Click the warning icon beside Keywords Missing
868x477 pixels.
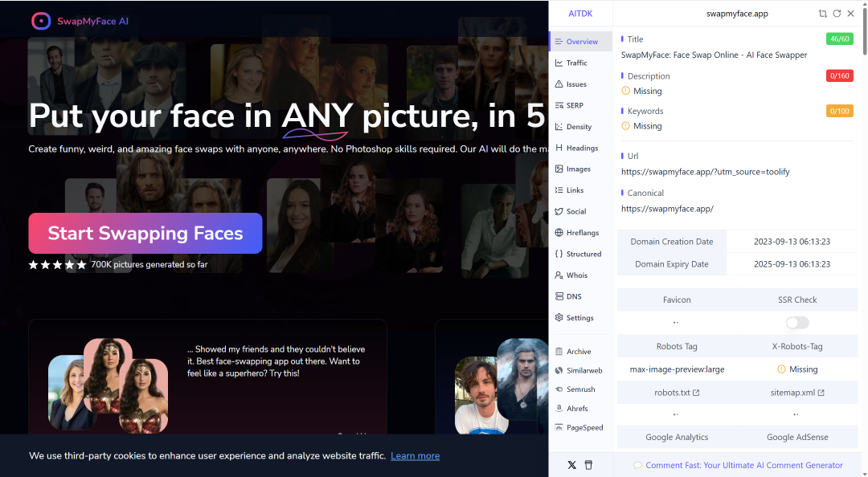coord(625,125)
